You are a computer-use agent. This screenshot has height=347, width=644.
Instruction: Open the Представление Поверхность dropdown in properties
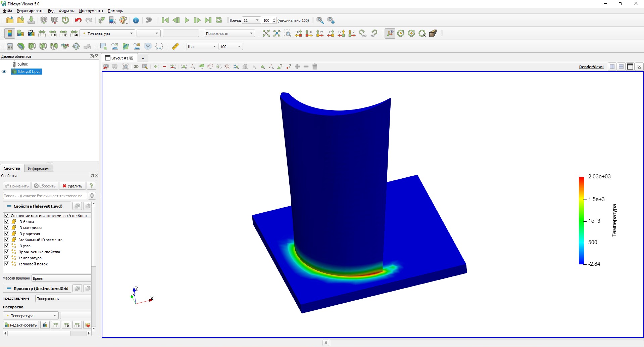click(x=63, y=298)
